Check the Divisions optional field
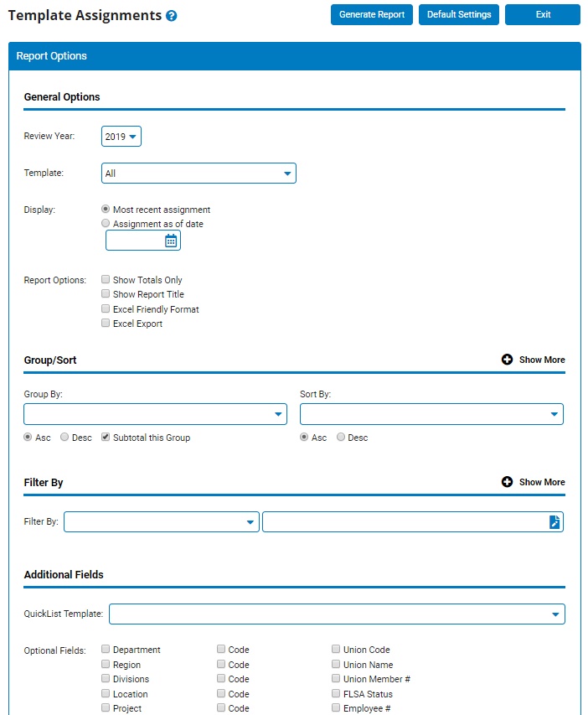Screen dimensions: 588x715 tap(106, 678)
